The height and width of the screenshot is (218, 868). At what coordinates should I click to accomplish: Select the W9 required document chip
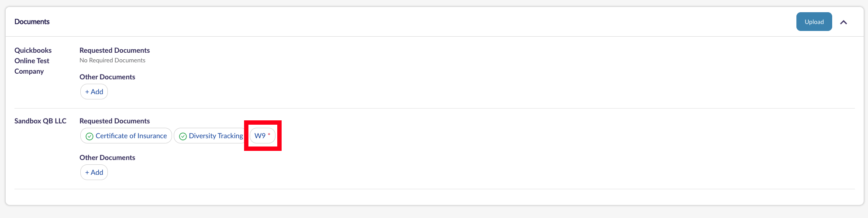pyautogui.click(x=260, y=136)
